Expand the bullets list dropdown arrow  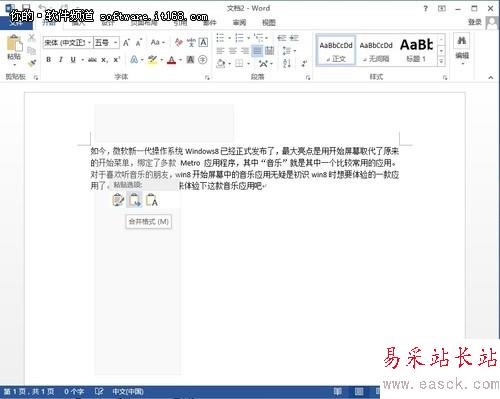(x=230, y=38)
